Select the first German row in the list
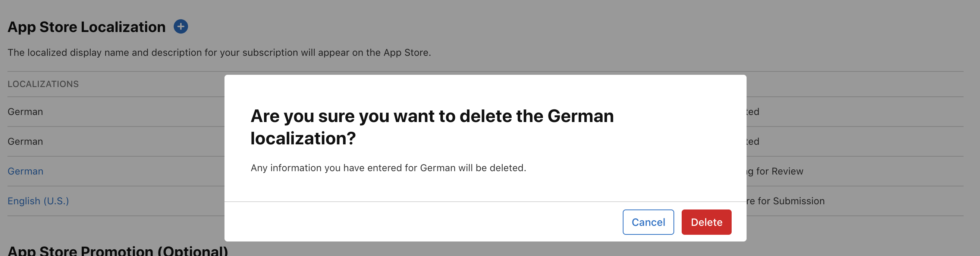 (25, 112)
